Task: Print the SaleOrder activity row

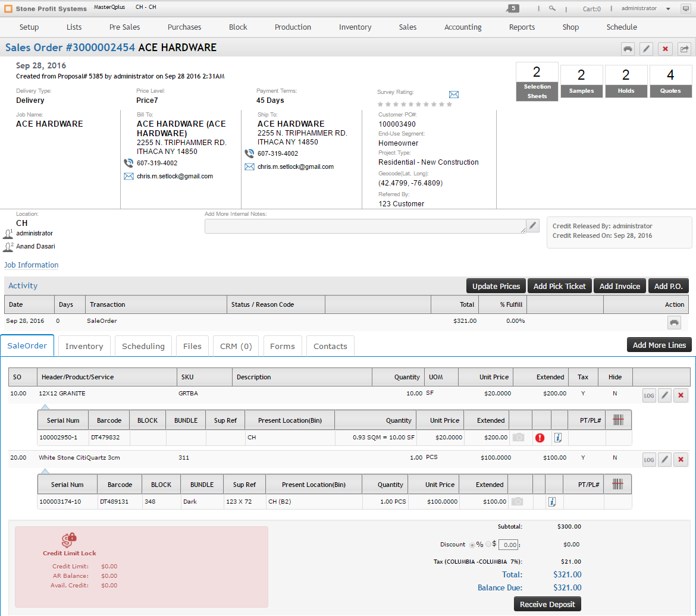Action: [674, 323]
